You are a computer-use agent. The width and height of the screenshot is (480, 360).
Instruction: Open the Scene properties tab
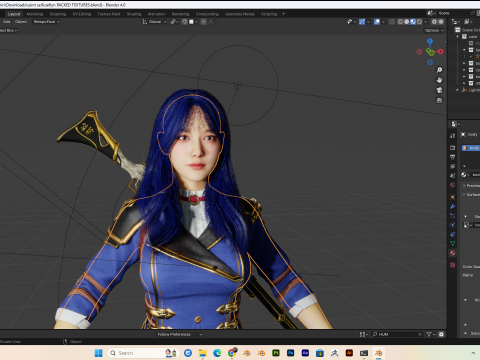[453, 175]
